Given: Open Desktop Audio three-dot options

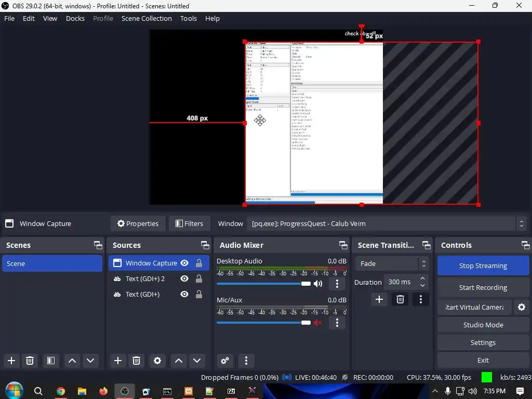Looking at the screenshot, I should [337, 284].
